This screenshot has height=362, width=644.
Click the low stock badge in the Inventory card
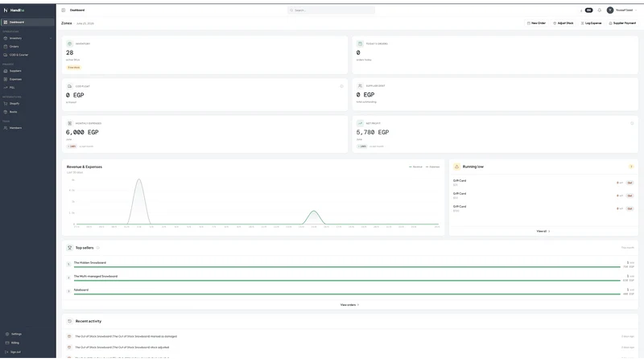(74, 68)
